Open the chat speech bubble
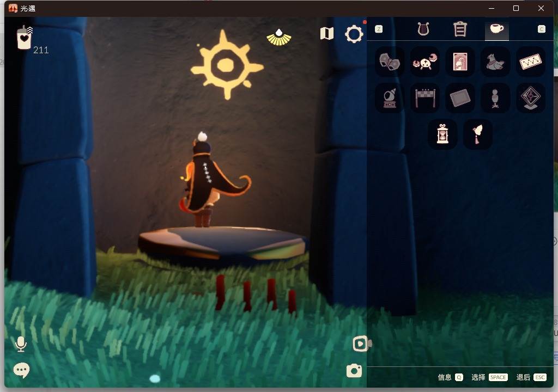558x392 pixels. (x=21, y=370)
